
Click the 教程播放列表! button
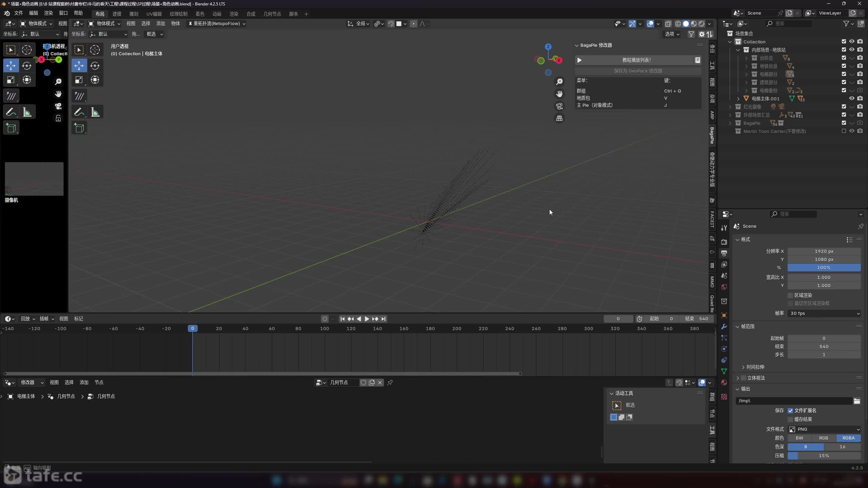636,60
